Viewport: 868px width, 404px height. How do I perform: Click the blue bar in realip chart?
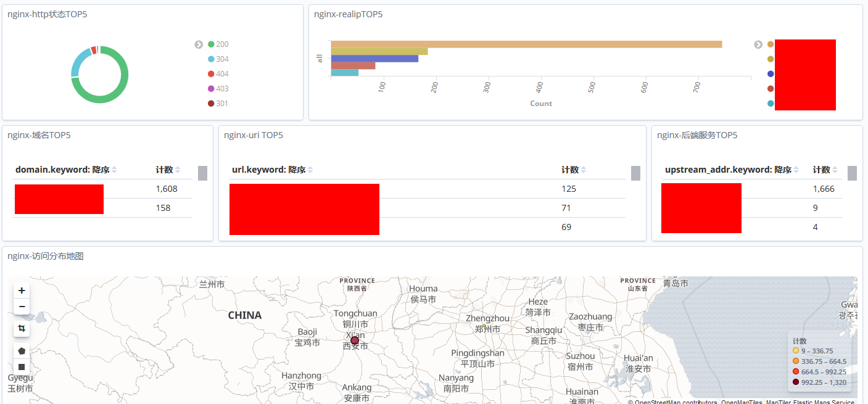pos(374,59)
